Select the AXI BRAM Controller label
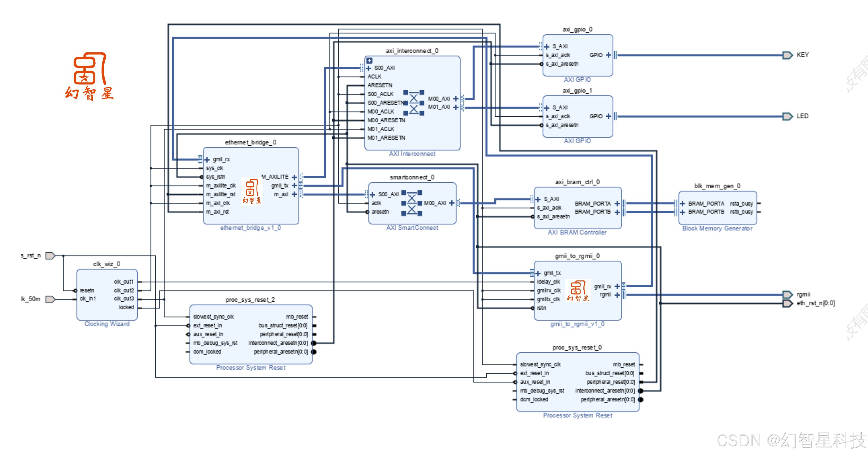This screenshot has height=455, width=868. (577, 232)
